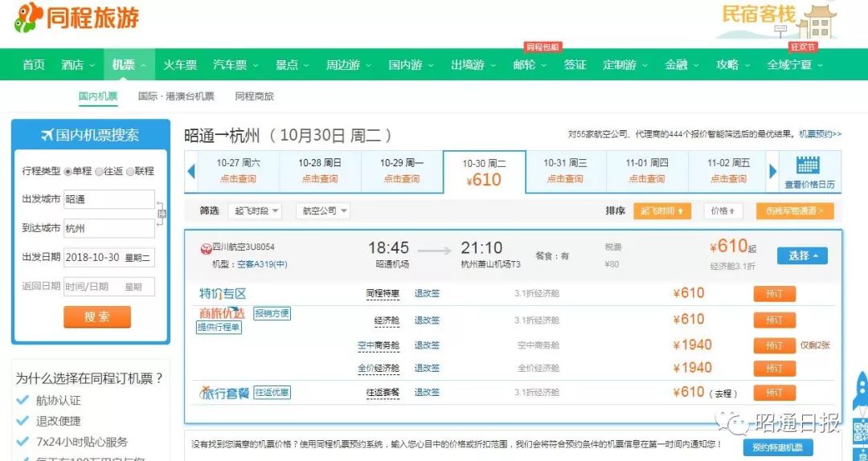Click the orange 搜索 button
This screenshot has height=461, width=868.
point(97,316)
